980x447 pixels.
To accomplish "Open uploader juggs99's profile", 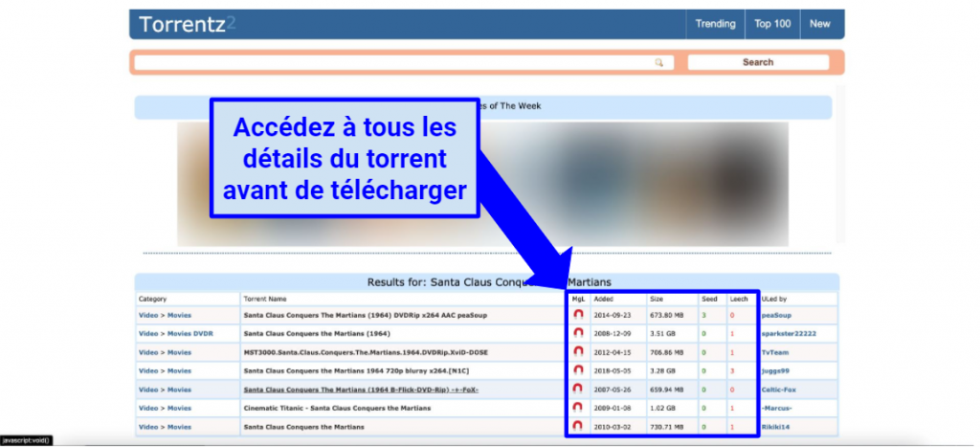I will click(775, 370).
